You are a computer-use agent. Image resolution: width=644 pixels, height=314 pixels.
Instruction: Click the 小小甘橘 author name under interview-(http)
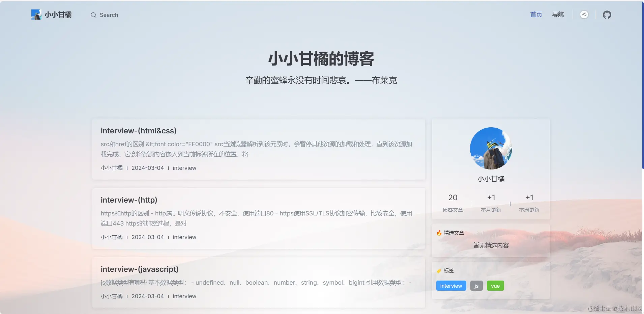coord(112,237)
